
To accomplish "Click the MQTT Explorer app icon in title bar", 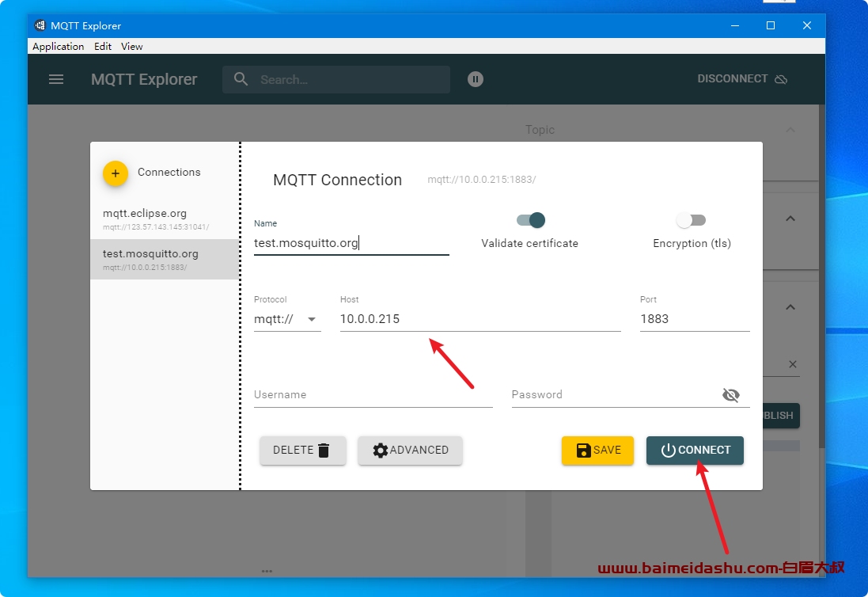I will click(40, 25).
